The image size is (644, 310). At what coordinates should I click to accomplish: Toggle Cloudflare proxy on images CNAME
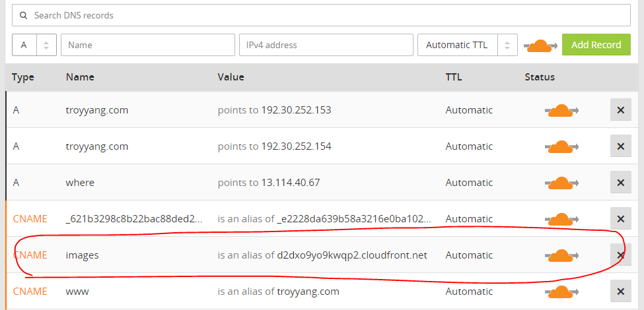pyautogui.click(x=561, y=255)
